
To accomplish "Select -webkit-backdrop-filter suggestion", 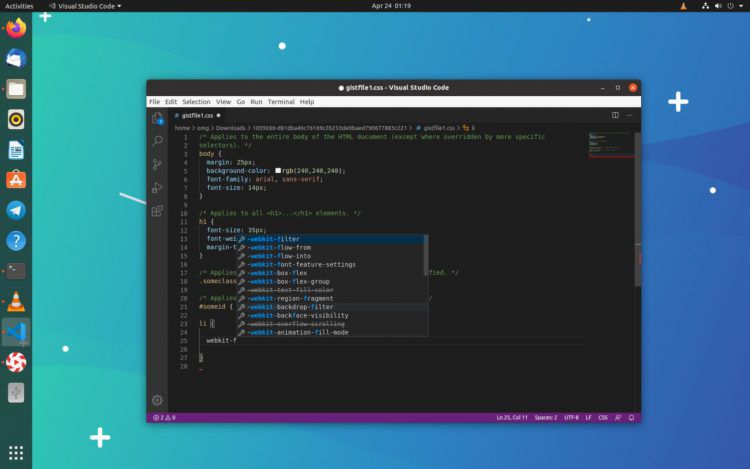I will pos(330,307).
